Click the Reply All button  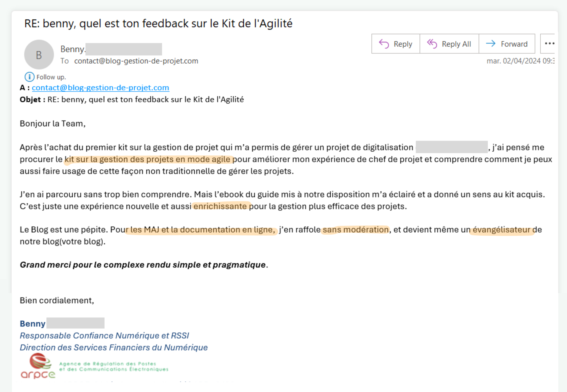pos(449,44)
